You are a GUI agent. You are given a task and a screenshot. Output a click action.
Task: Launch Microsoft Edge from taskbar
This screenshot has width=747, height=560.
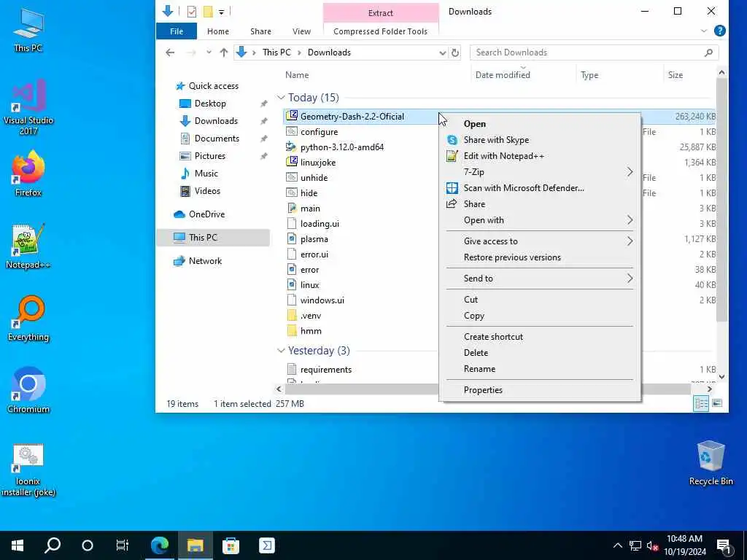[160, 545]
